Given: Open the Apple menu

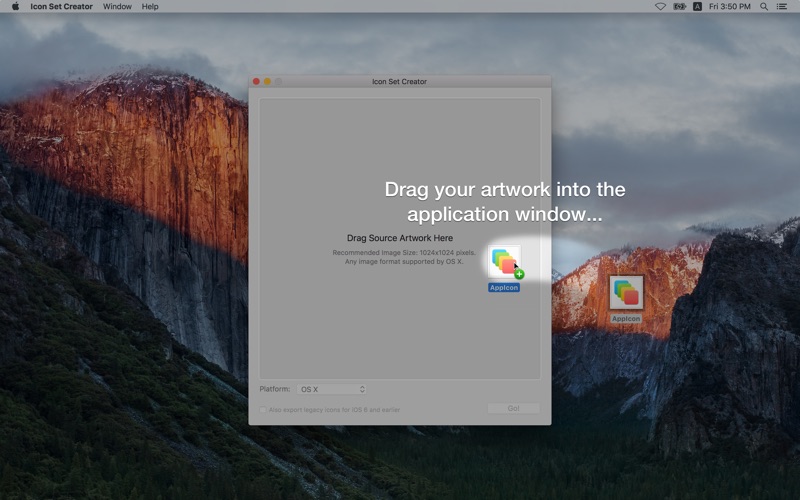Looking at the screenshot, I should pyautogui.click(x=15, y=6).
